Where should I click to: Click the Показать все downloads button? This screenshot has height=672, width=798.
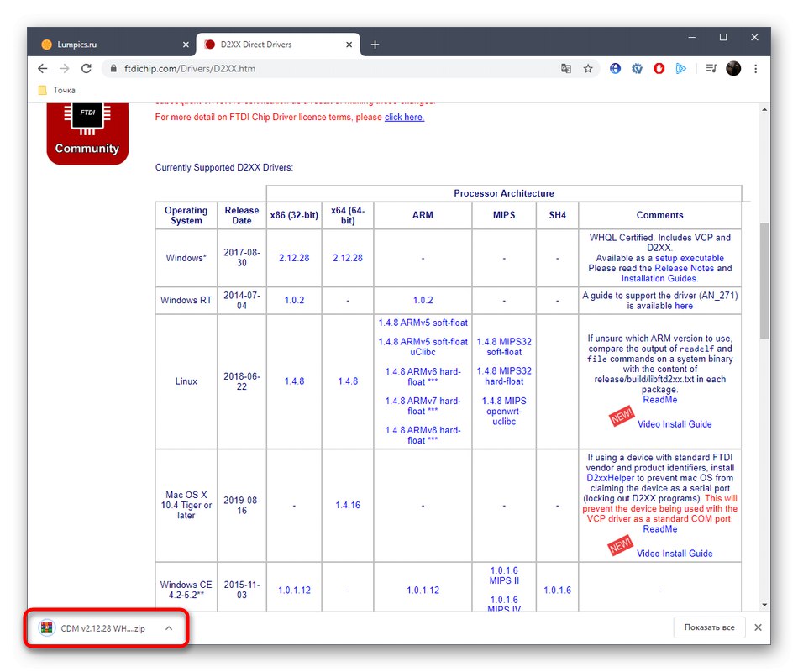(x=710, y=627)
